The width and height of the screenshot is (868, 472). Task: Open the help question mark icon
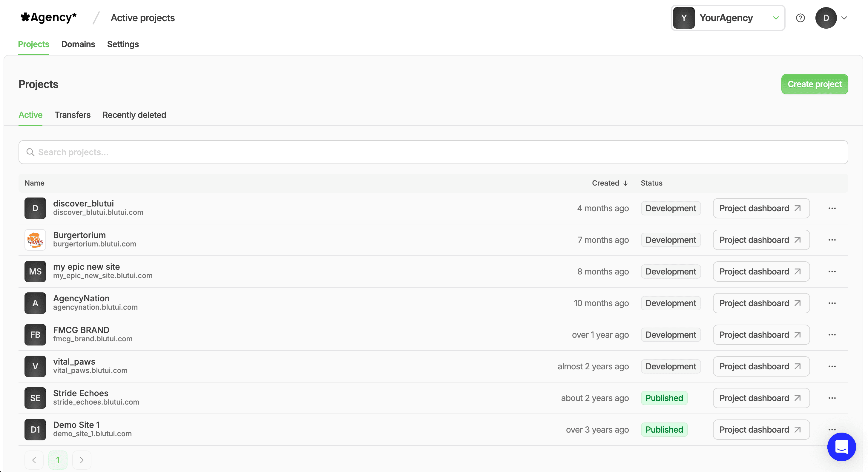tap(800, 18)
